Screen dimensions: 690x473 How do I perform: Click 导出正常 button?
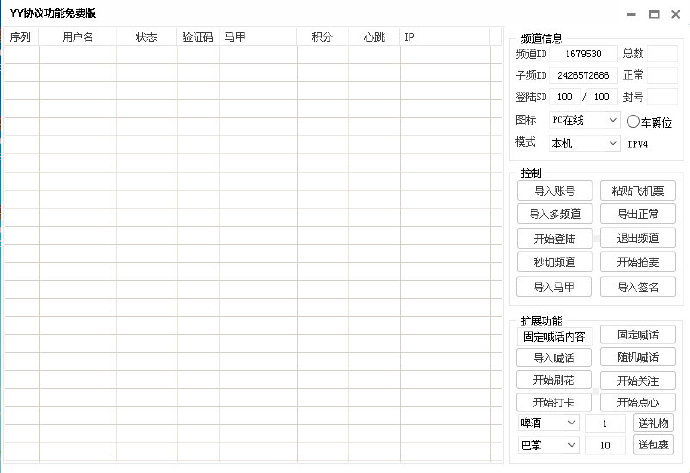[638, 214]
